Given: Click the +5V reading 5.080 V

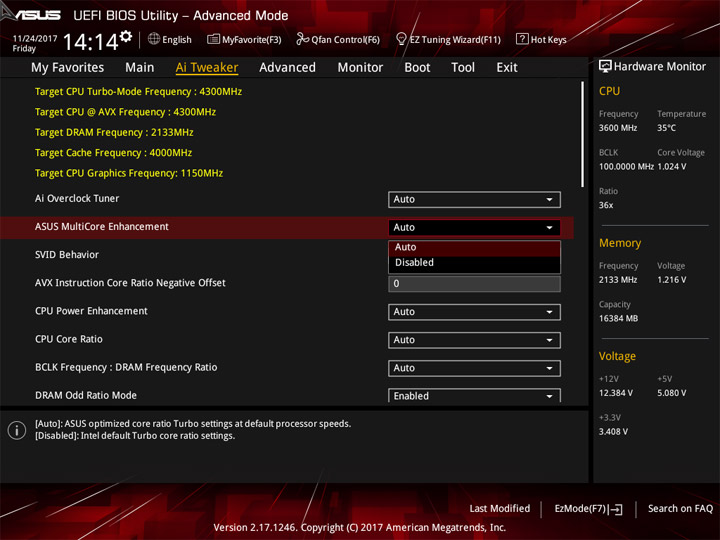Looking at the screenshot, I should (x=671, y=393).
